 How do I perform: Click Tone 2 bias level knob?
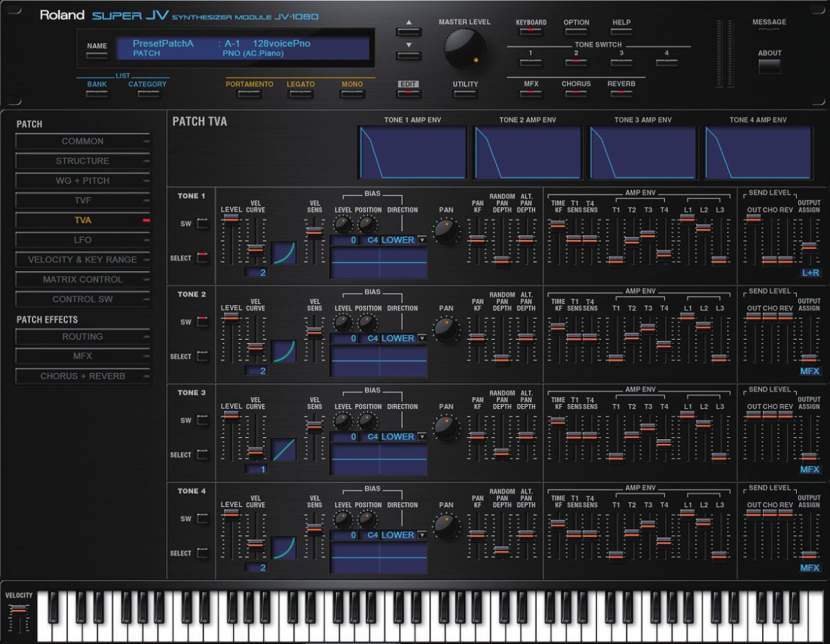coord(343,322)
